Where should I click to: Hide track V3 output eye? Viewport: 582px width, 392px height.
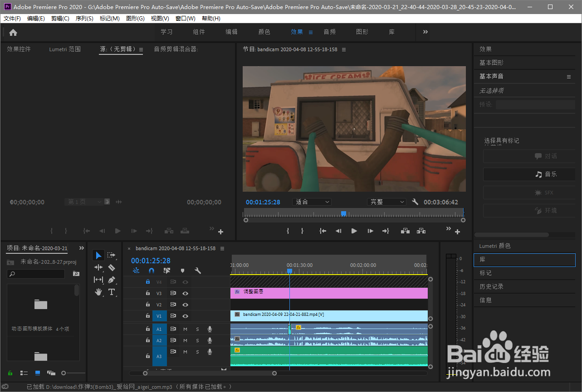pos(185,293)
